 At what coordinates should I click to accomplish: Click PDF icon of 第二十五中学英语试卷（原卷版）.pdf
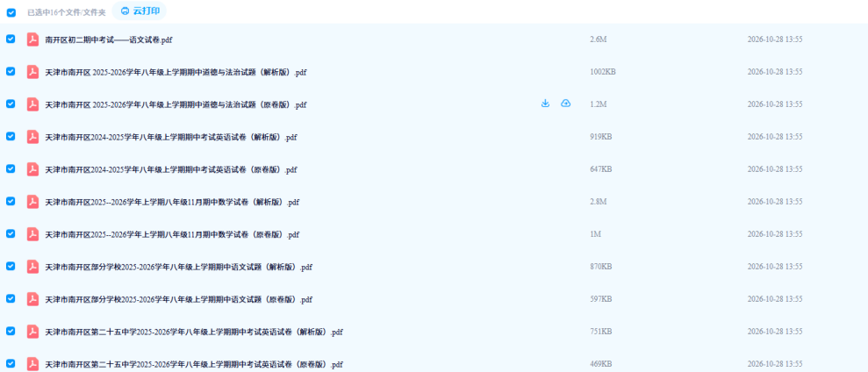(32, 364)
